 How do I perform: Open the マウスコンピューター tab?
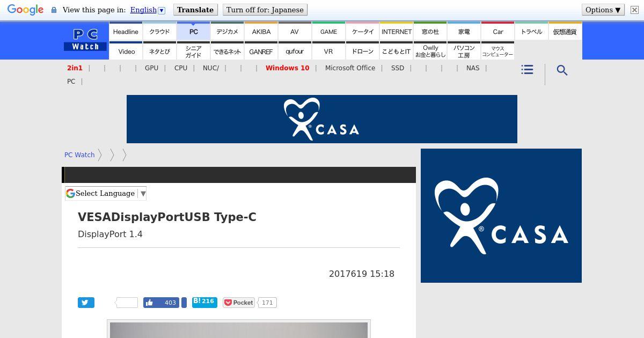point(498,51)
